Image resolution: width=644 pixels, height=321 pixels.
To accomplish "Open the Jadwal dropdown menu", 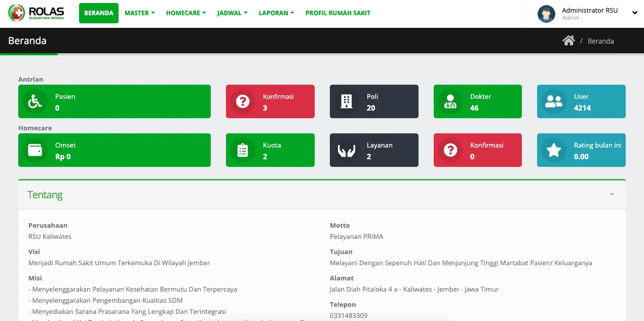I will 233,13.
